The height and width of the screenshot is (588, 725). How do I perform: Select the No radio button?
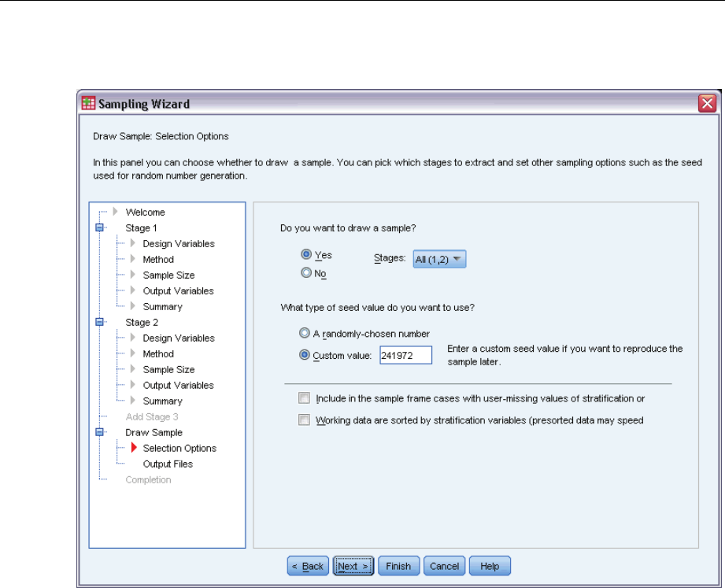pos(305,272)
